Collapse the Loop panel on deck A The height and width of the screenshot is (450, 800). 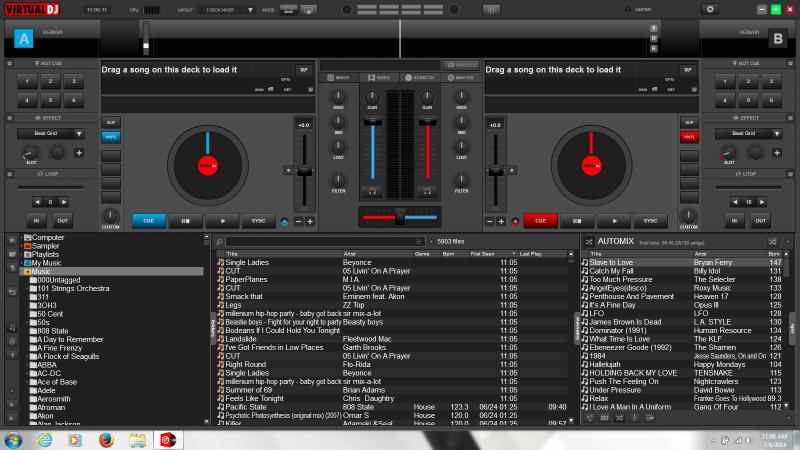coord(10,174)
